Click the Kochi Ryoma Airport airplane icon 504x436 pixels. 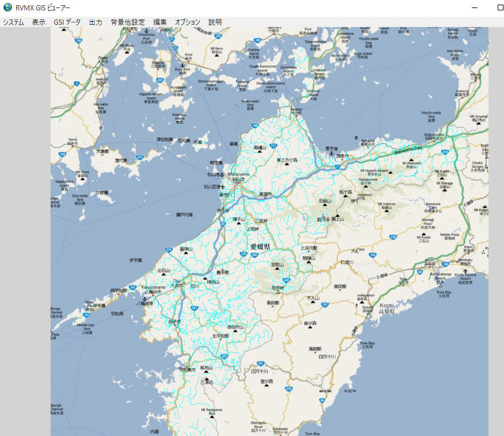click(x=465, y=270)
